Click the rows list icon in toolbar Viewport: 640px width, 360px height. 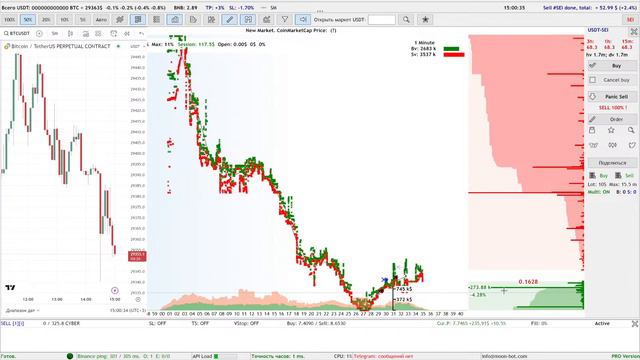point(156,20)
